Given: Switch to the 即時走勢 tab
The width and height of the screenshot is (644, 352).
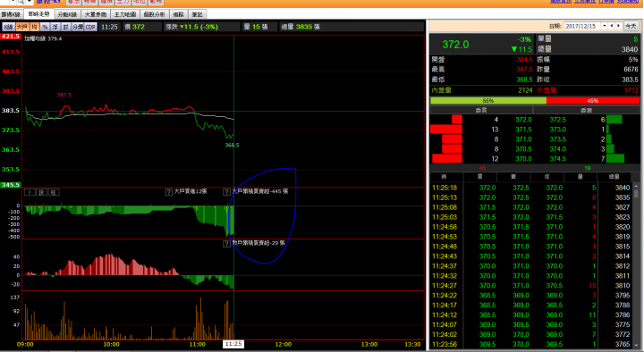Looking at the screenshot, I should tap(38, 14).
